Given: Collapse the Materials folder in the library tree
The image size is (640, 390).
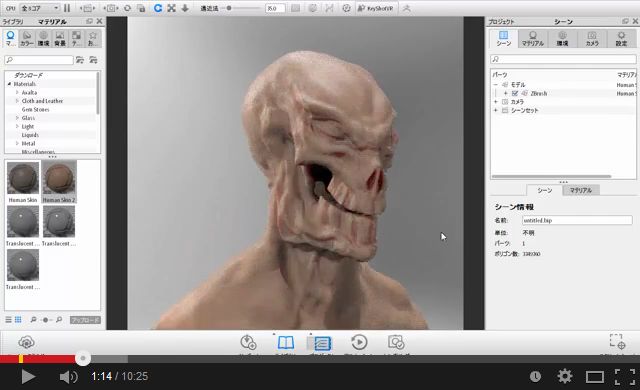Looking at the screenshot, I should (9, 84).
